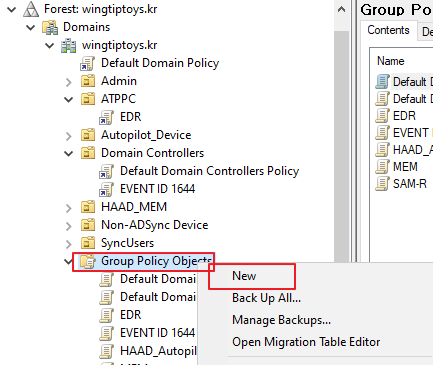Collapse the Domains node
This screenshot has width=433, height=365.
[31, 27]
